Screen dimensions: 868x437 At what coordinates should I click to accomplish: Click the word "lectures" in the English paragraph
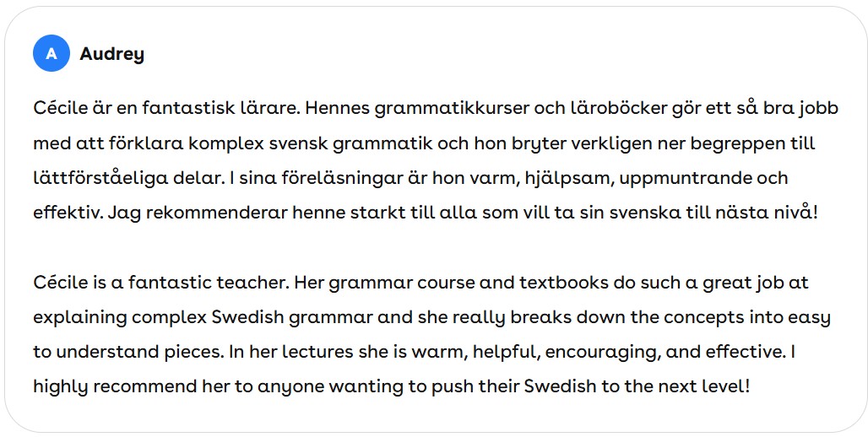316,353
